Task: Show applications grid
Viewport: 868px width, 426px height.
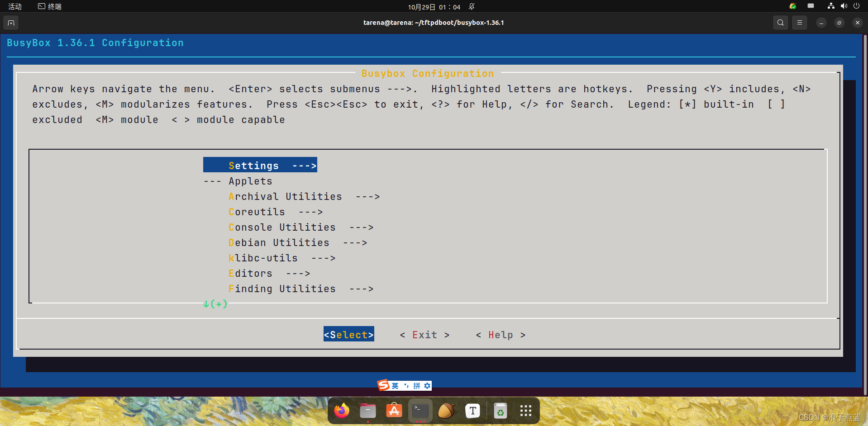Action: [526, 411]
